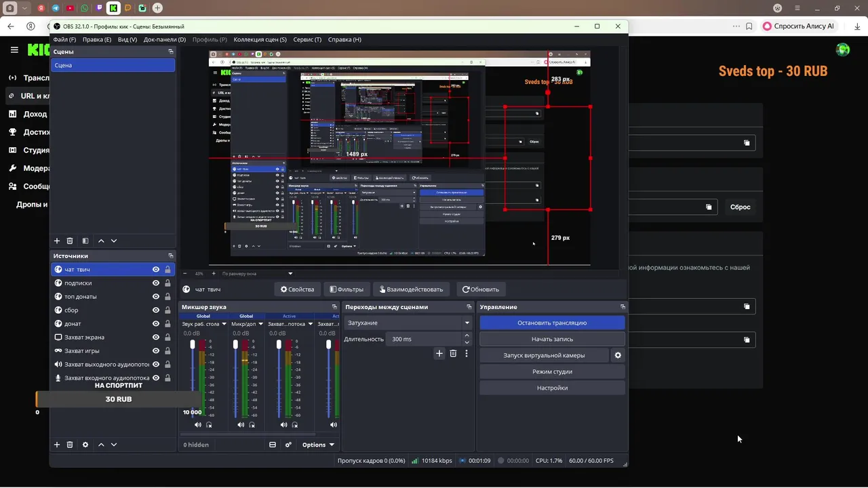
Task: Toggle monitoring headphone icon for Микр/доп
Action: click(x=252, y=425)
